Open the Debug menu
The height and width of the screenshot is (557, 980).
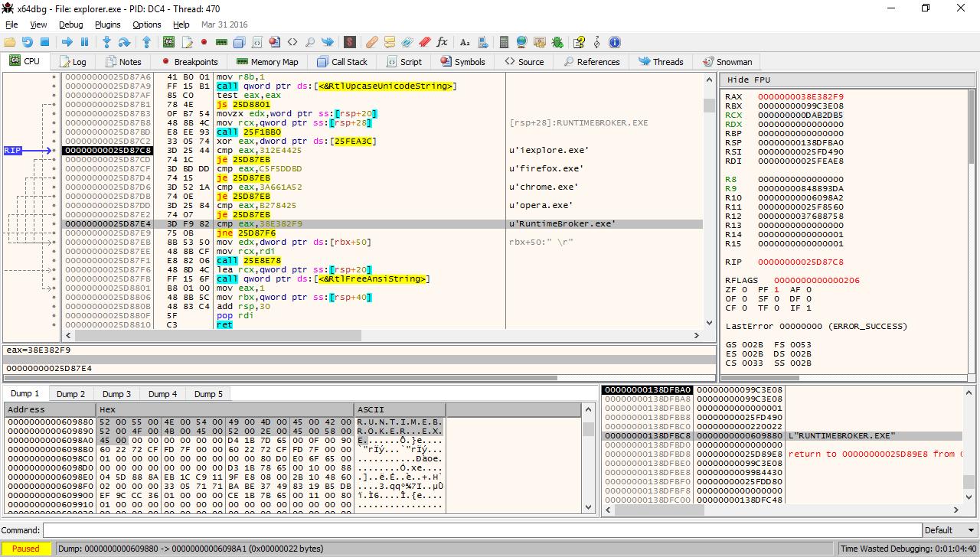point(70,24)
